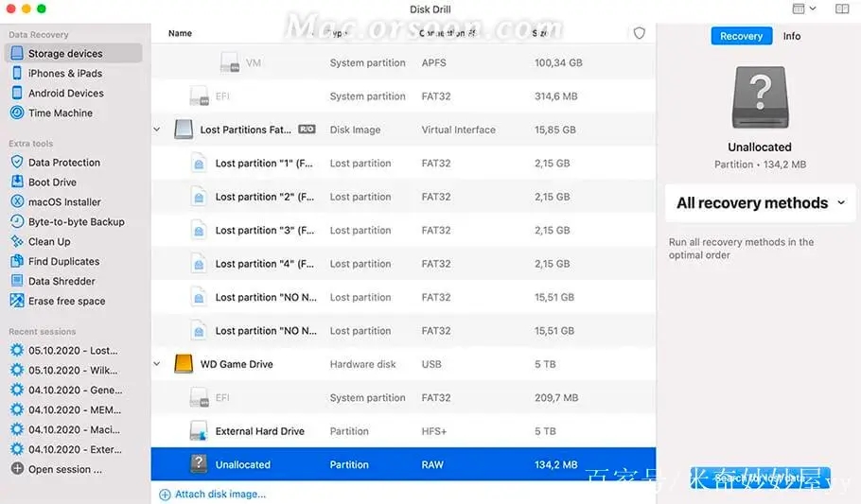
Task: Select first Lost partition "NO N..." row
Action: tap(403, 297)
